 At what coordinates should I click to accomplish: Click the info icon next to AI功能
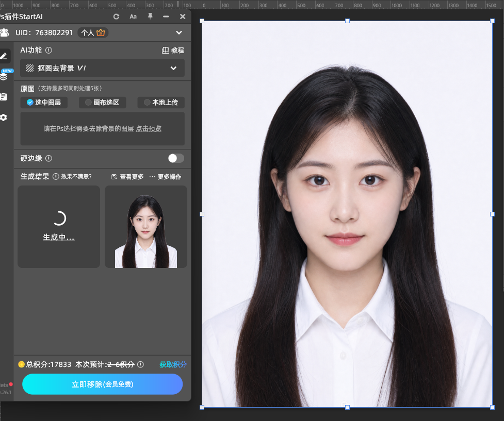(48, 50)
